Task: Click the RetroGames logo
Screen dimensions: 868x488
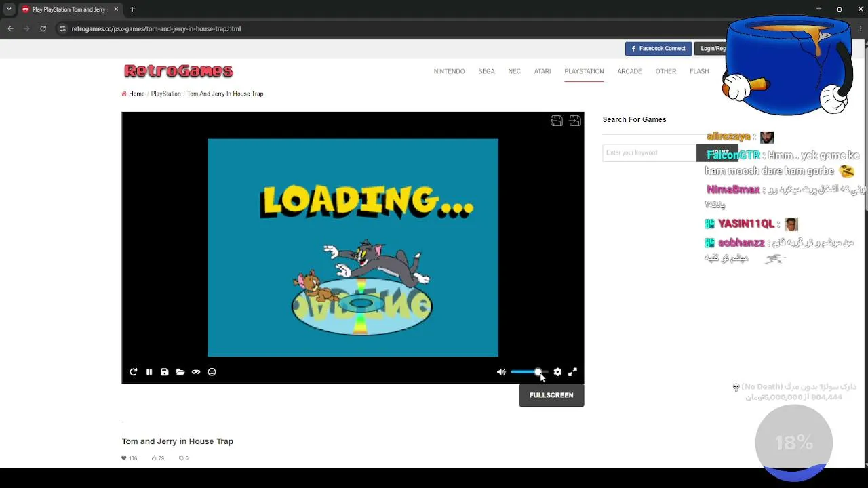Action: pos(178,70)
